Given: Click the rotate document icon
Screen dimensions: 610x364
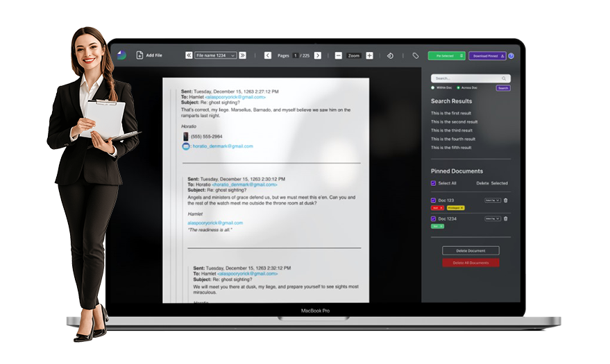Looking at the screenshot, I should tap(390, 55).
